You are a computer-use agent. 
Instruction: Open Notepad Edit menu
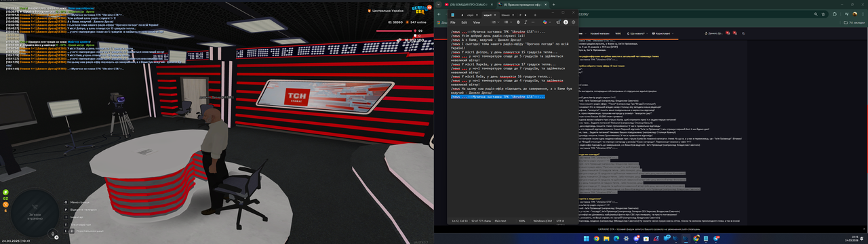tap(465, 22)
